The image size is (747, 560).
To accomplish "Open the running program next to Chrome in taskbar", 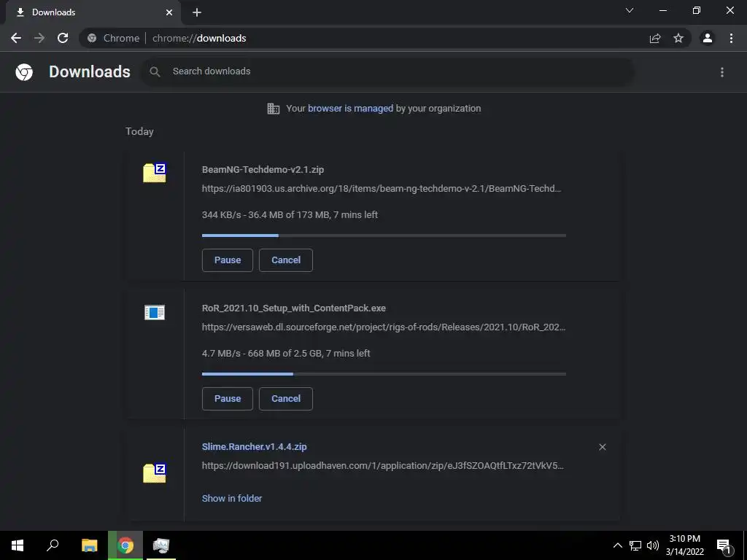I will click(161, 545).
